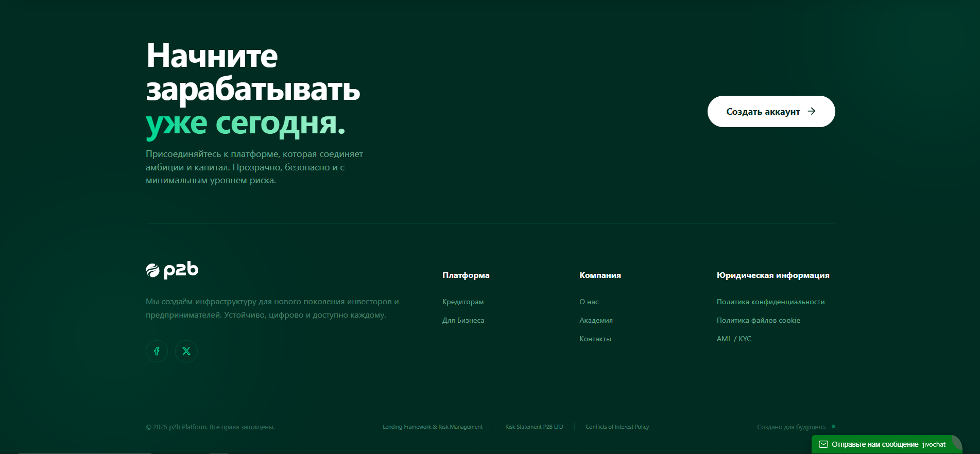The width and height of the screenshot is (980, 454).
Task: Open the AML / KYC link
Action: point(734,339)
